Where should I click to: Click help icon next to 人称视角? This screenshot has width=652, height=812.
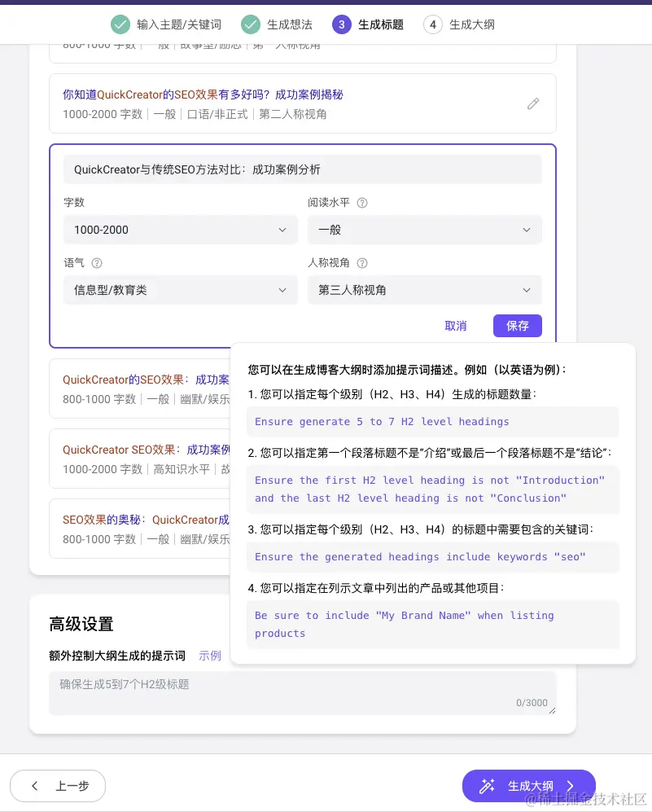362,263
